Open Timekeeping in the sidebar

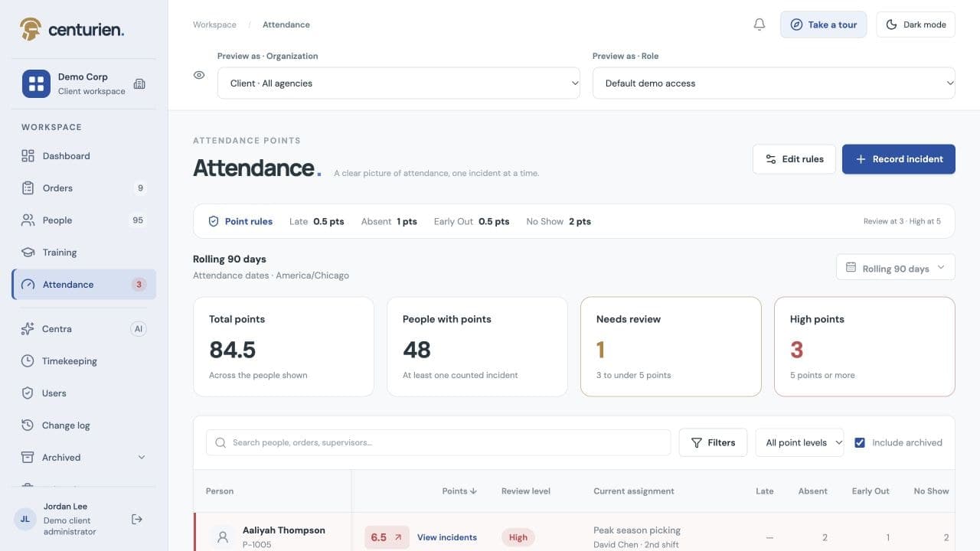coord(84,361)
